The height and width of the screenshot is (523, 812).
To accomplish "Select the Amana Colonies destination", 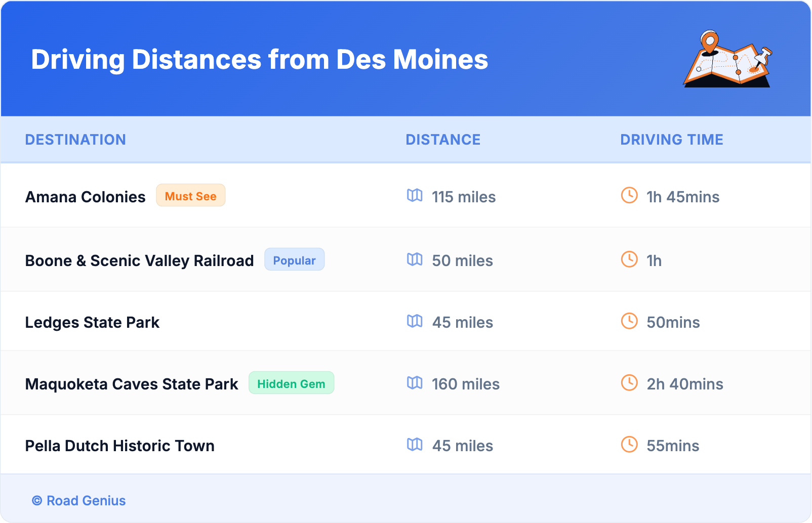I will (x=85, y=197).
